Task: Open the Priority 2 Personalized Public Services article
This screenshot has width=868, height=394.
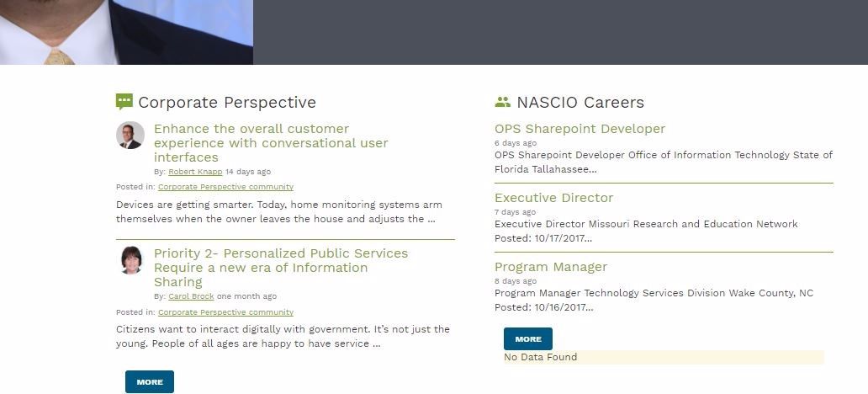Action: coord(281,268)
